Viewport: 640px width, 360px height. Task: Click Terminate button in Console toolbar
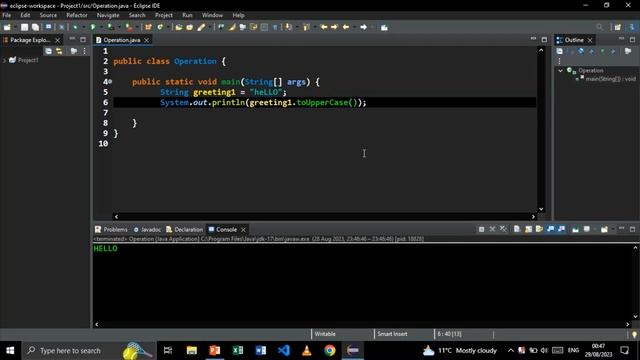(x=482, y=229)
